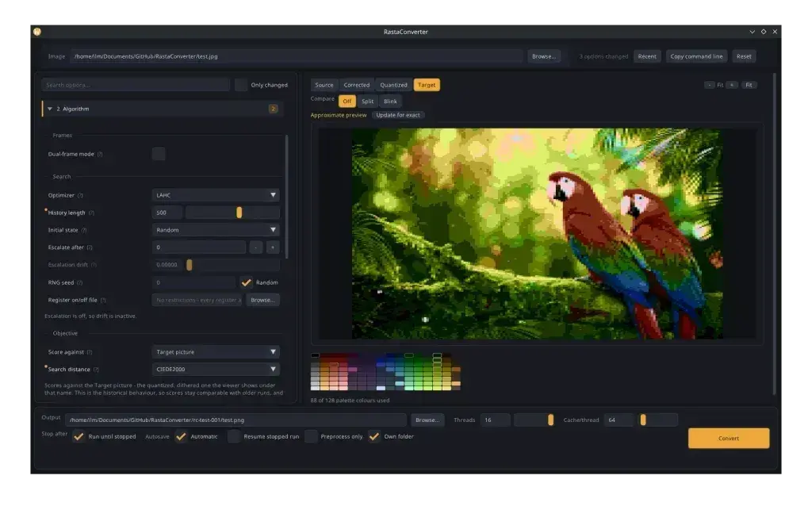Open help tooltip for Escalate after

90,247
